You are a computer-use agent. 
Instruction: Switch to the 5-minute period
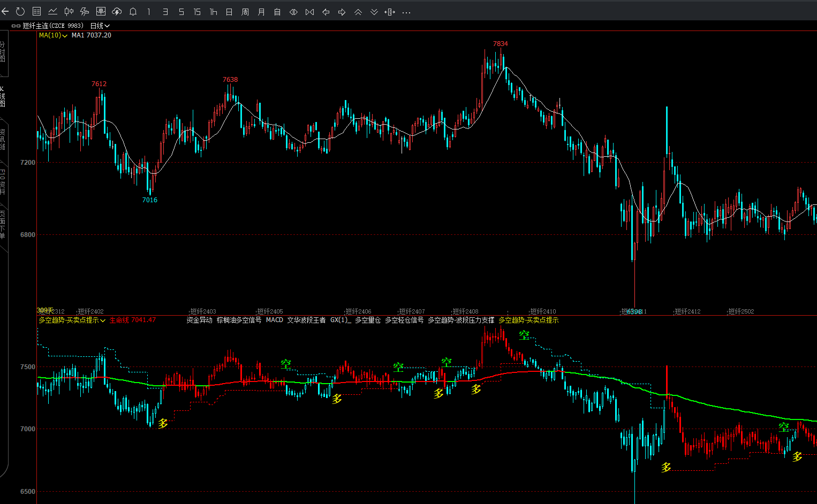181,12
